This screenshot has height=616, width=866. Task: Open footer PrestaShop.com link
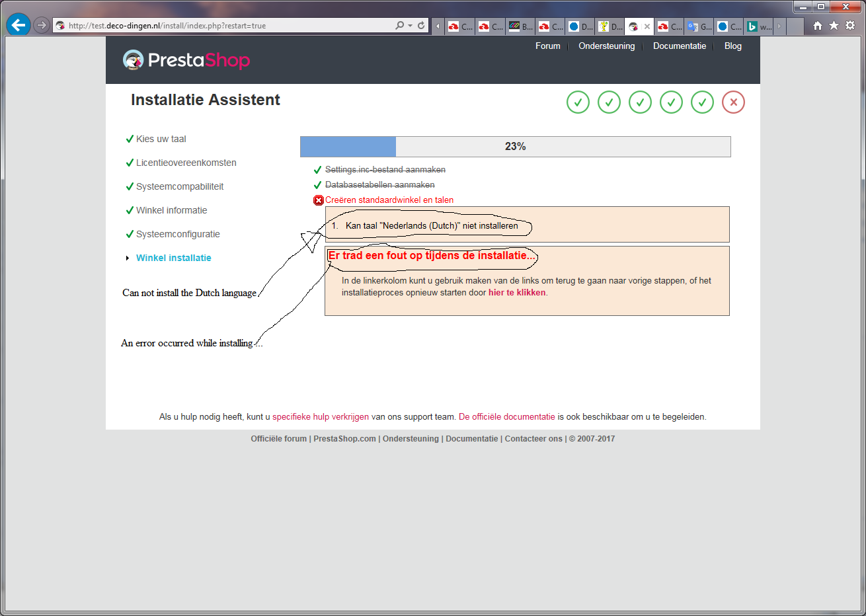click(x=344, y=439)
